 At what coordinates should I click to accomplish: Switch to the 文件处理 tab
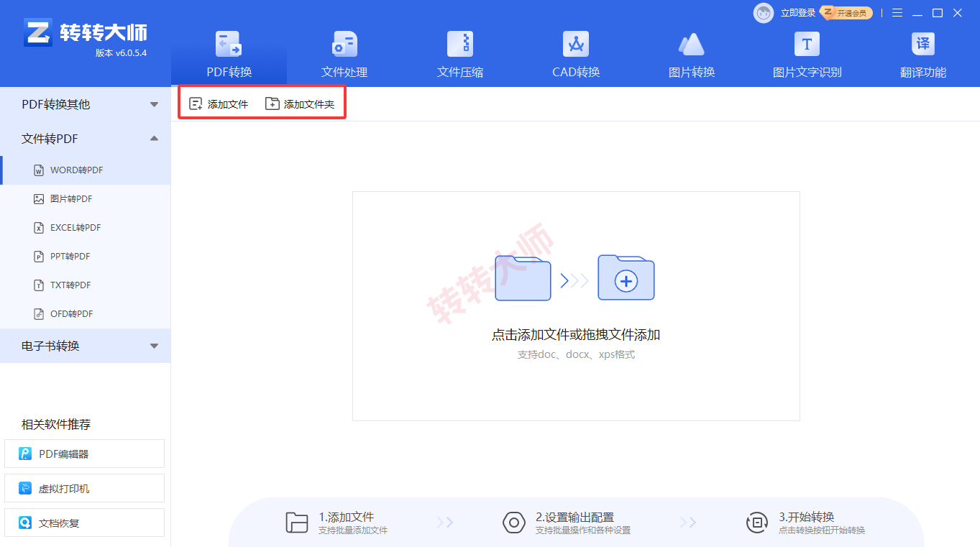pyautogui.click(x=344, y=56)
